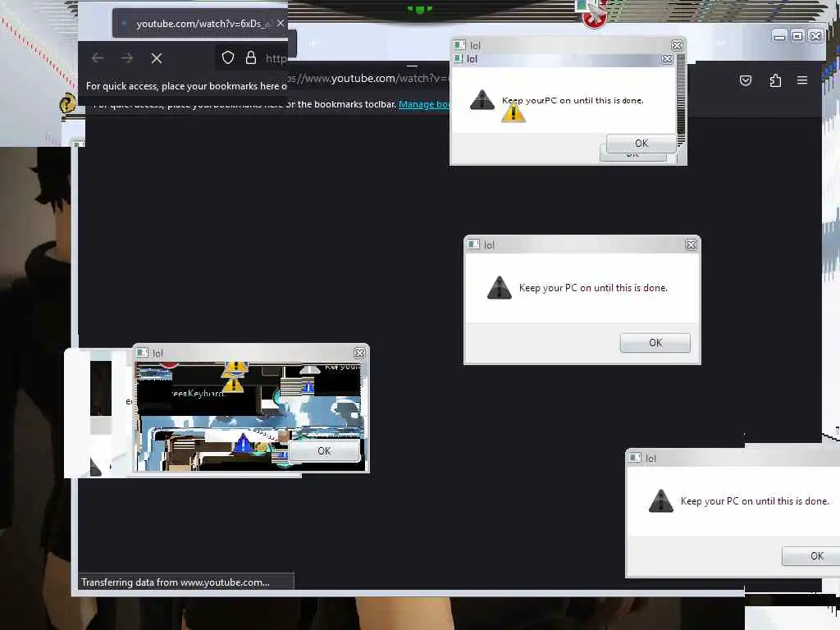Click the title bar icon of the bottom-right lol dialog
The width and height of the screenshot is (840, 630).
coord(636,458)
